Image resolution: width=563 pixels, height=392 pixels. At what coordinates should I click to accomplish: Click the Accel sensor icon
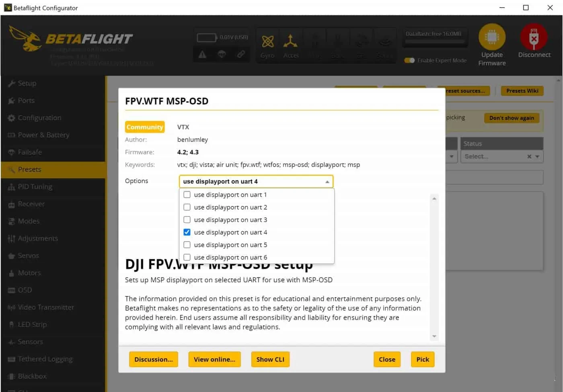tap(290, 41)
